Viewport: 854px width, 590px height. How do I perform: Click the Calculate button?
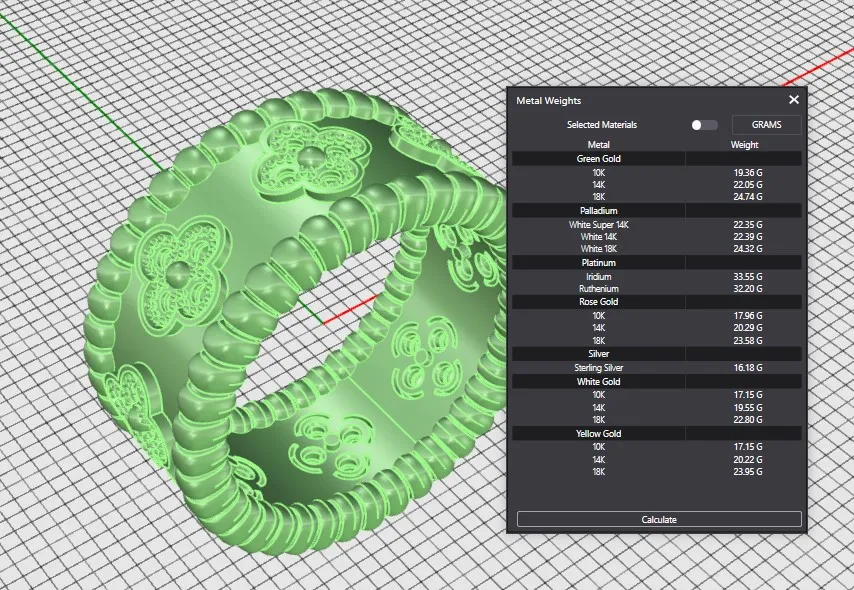(659, 519)
